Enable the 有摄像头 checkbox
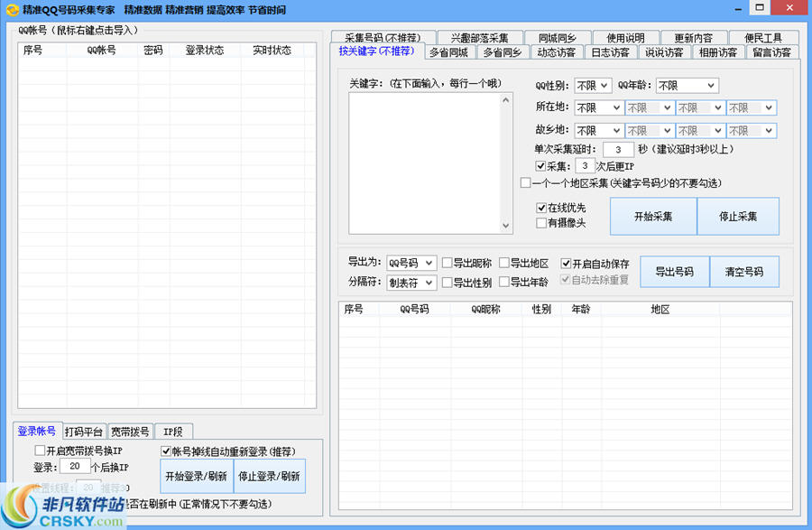 (x=540, y=222)
